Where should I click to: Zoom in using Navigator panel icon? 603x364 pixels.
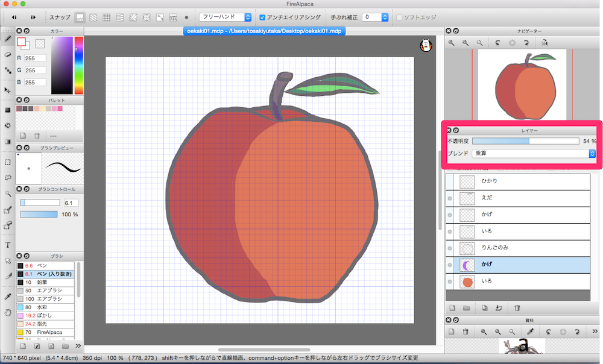(451, 43)
